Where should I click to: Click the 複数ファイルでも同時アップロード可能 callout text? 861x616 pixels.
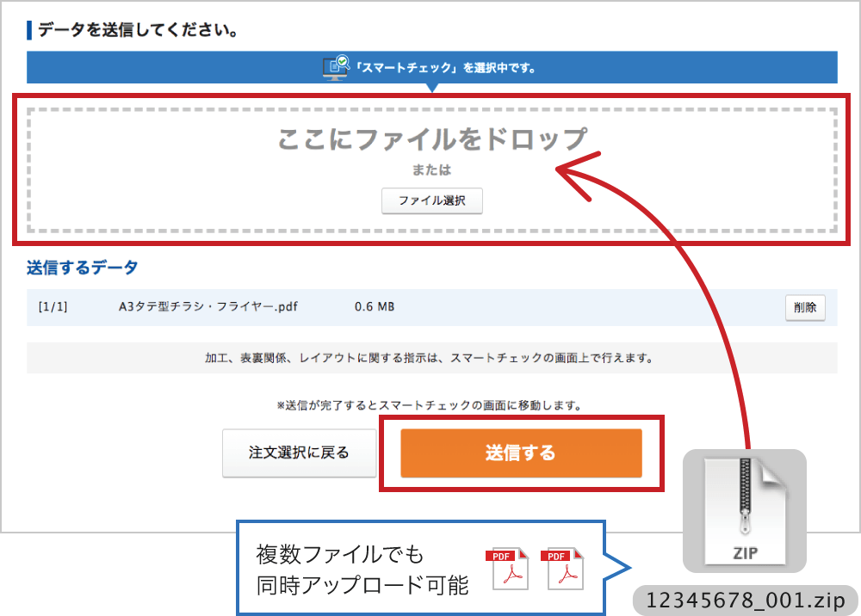[x=362, y=570]
